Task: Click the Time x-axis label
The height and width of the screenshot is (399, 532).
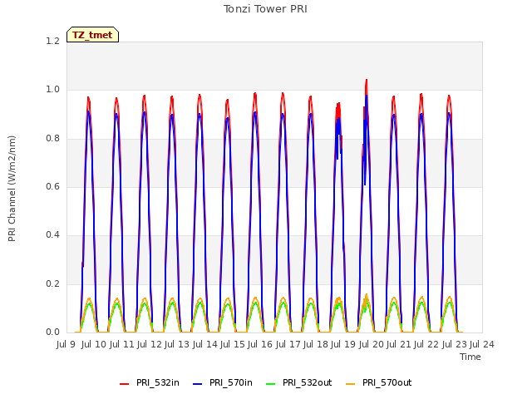Action: click(x=470, y=357)
